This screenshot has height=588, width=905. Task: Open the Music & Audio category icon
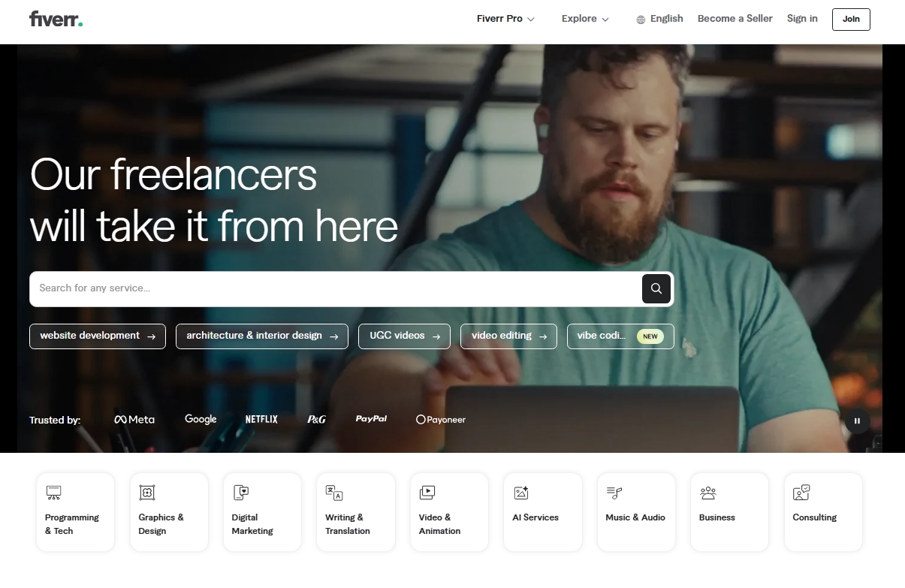click(614, 493)
